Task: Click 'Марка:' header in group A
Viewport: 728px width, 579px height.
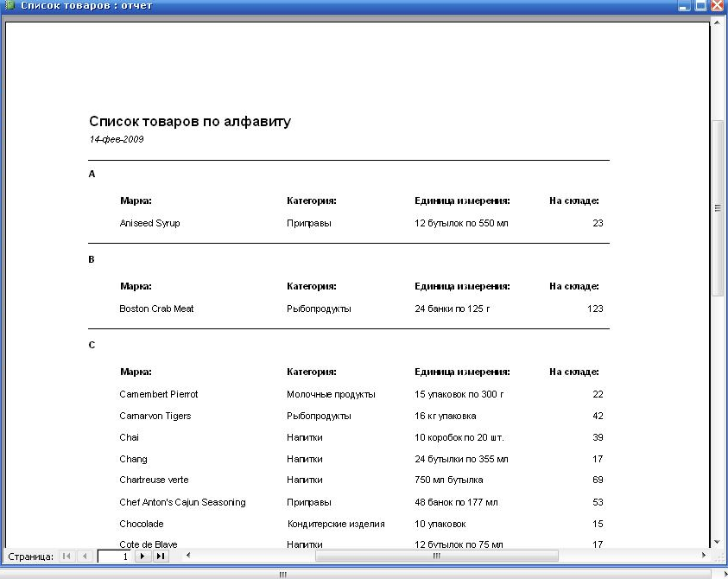Action: (136, 200)
